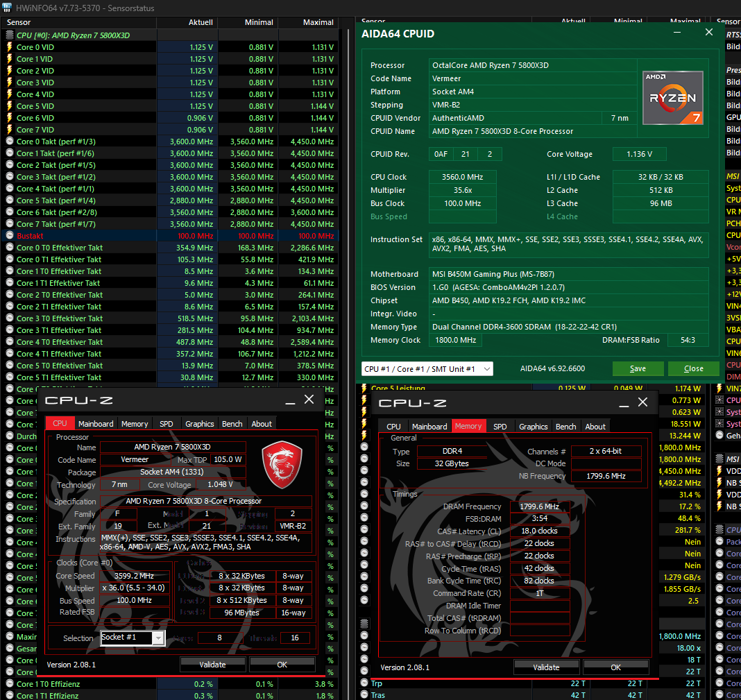741x700 pixels.
Task: Click the HWiNFO64 app icon in title bar
Action: pyautogui.click(x=7, y=8)
